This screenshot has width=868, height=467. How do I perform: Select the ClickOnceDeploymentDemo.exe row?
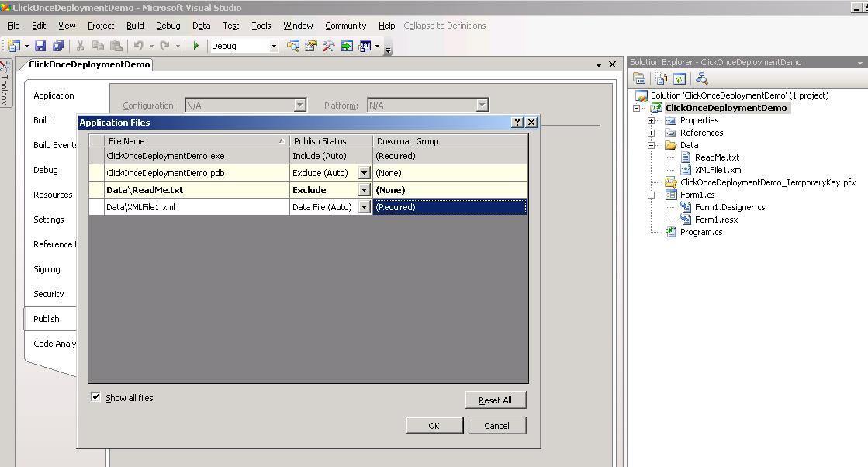[309, 156]
